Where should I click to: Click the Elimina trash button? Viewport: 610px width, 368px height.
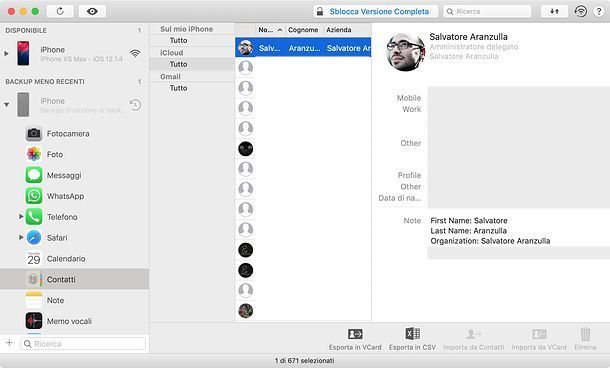click(x=585, y=339)
